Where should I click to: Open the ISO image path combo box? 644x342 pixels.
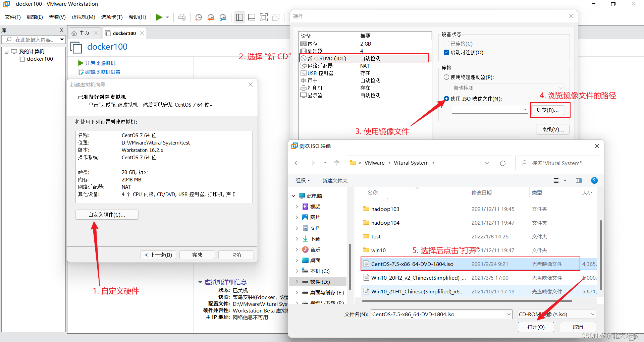[490, 109]
